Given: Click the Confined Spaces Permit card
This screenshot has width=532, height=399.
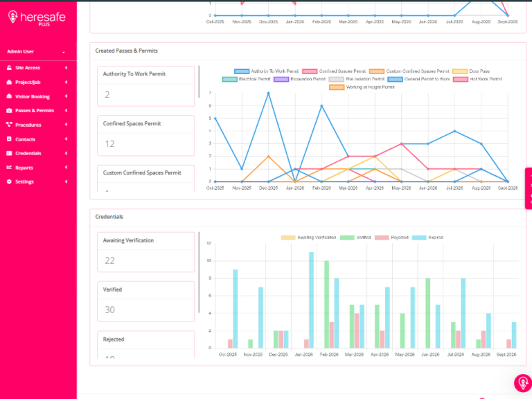Looking at the screenshot, I should (146, 136).
